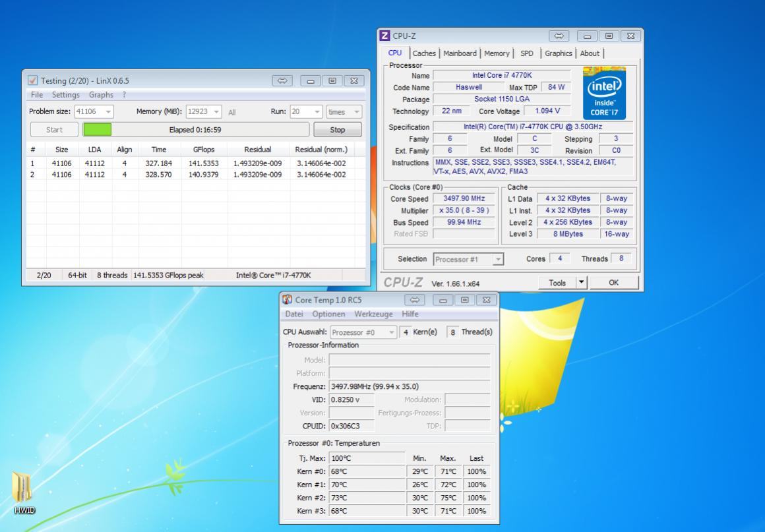Open the ? help menu in LinX
Viewport: 765px width, 532px height.
(124, 94)
